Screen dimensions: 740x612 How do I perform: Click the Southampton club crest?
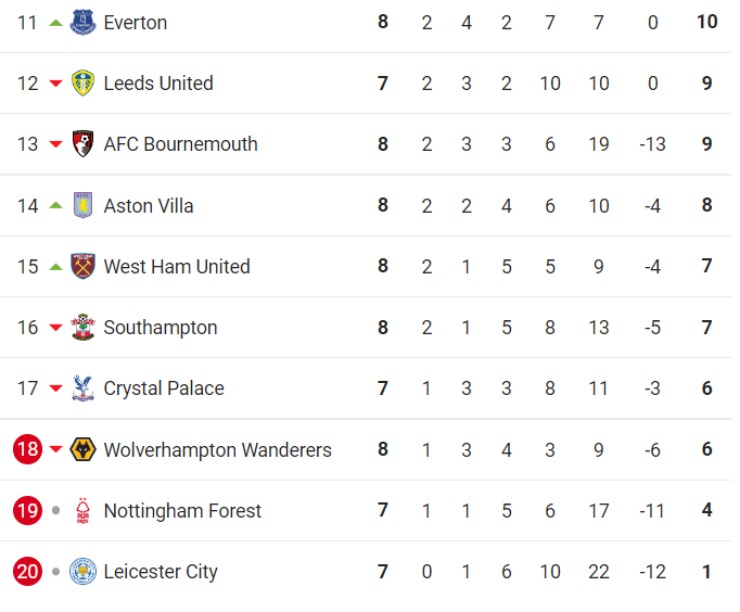click(83, 328)
